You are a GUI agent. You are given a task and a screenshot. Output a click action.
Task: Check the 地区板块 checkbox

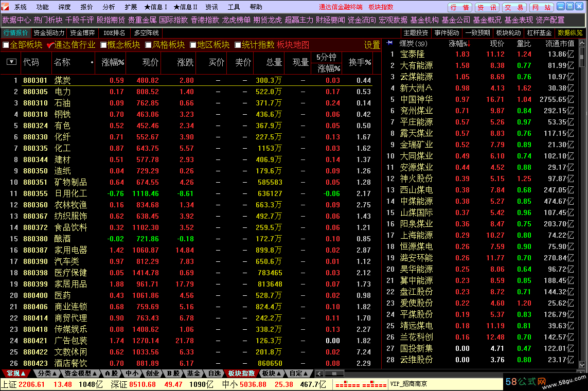(x=193, y=45)
